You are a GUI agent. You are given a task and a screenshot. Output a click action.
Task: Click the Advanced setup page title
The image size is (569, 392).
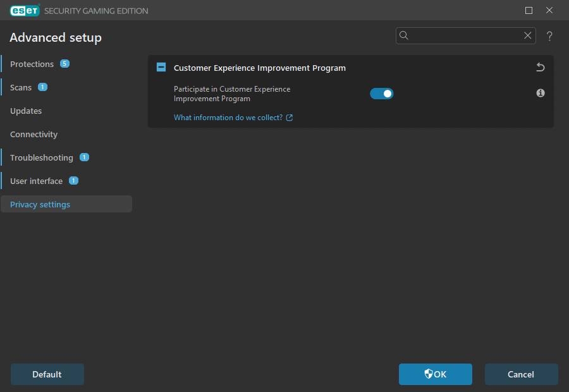tap(56, 38)
